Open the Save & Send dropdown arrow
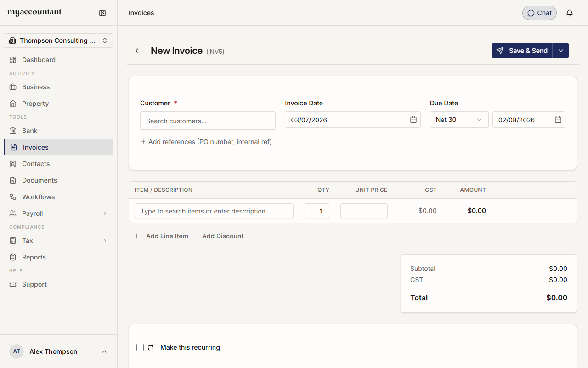 pos(561,51)
